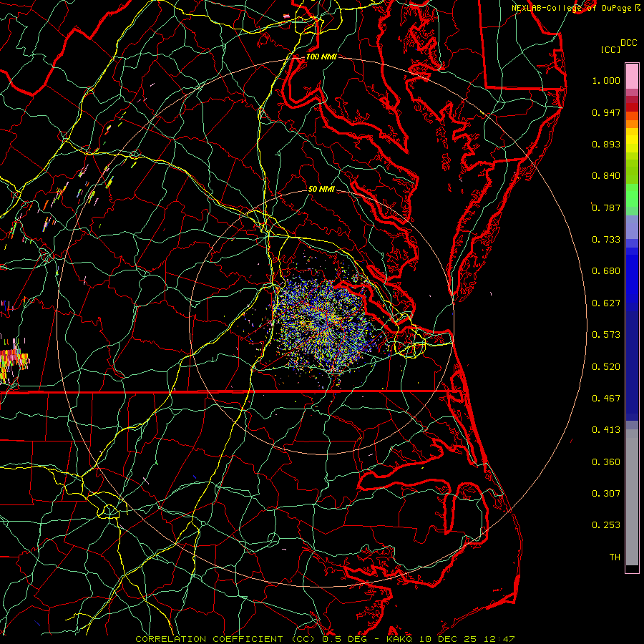Click the 0.5 DEG elevation text
The image size is (644, 644).
[345, 639]
